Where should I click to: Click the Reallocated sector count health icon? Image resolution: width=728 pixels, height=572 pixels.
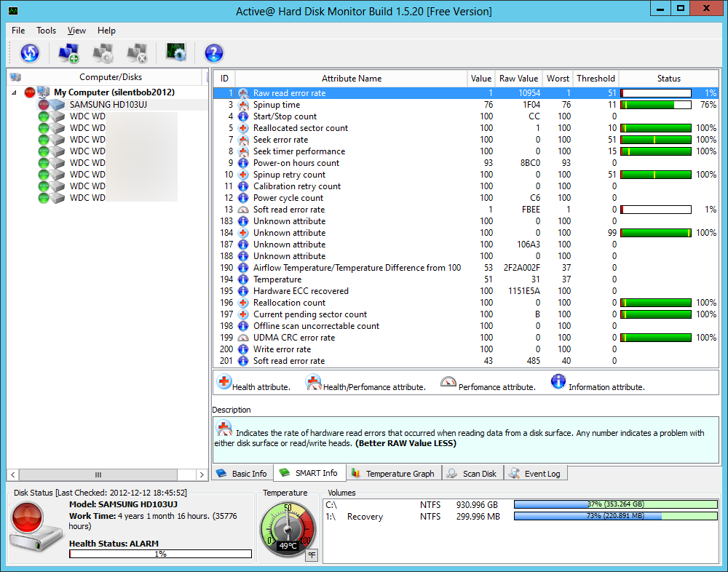(243, 127)
